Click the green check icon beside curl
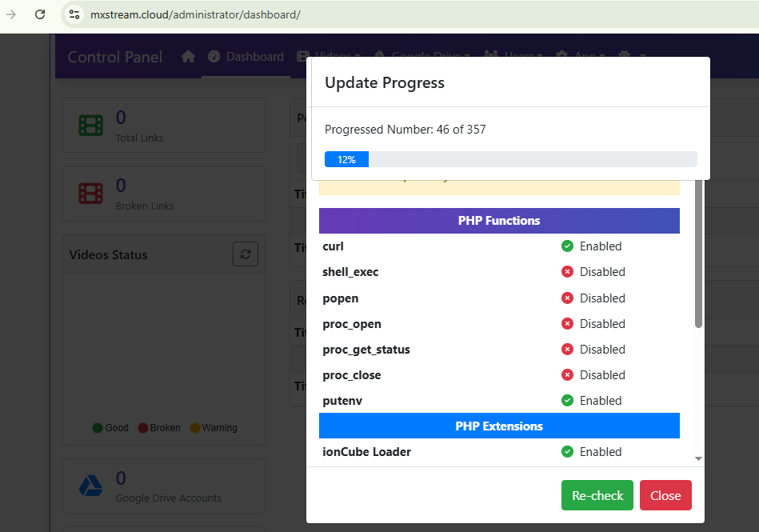Image resolution: width=759 pixels, height=532 pixels. [x=567, y=246]
